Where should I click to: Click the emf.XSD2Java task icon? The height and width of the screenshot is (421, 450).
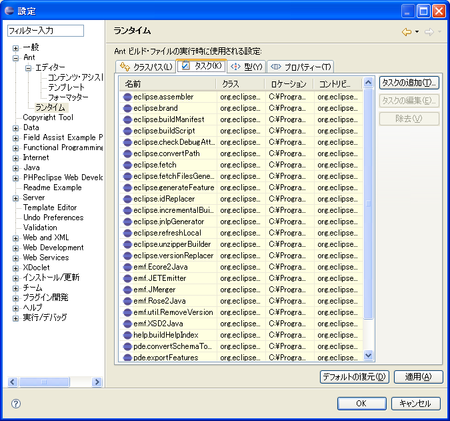pyautogui.click(x=127, y=324)
